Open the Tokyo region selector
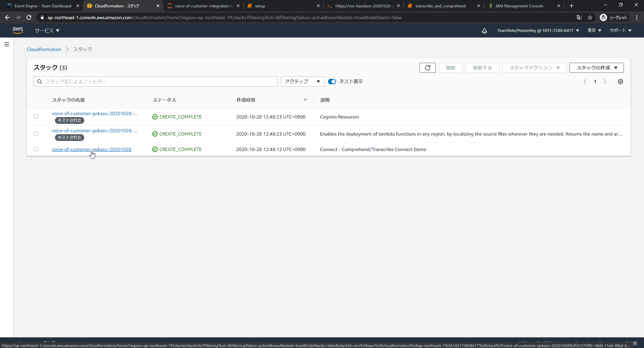 point(594,31)
